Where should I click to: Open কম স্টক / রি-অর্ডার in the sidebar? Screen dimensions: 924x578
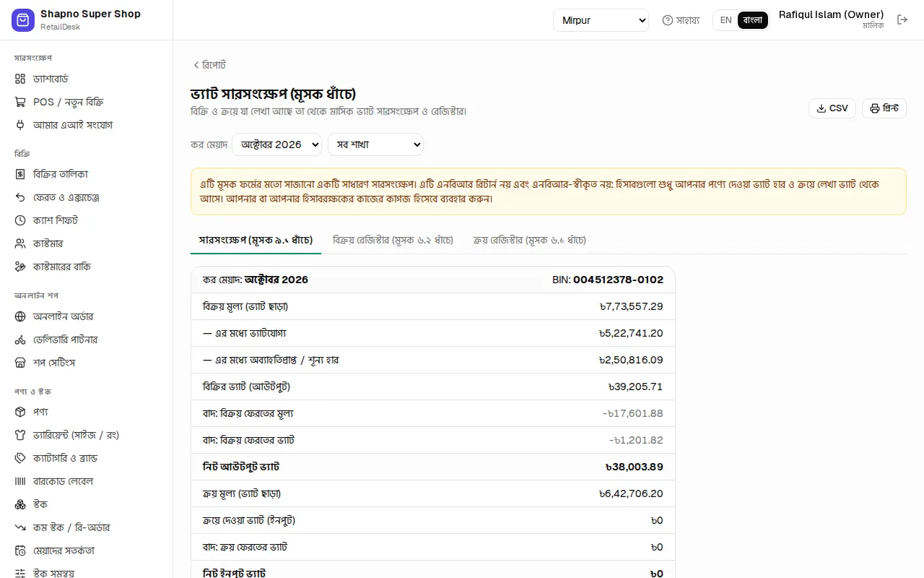pos(87,527)
